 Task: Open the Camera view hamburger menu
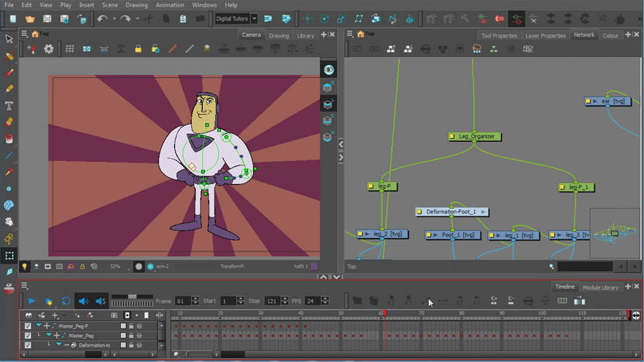[x=24, y=34]
